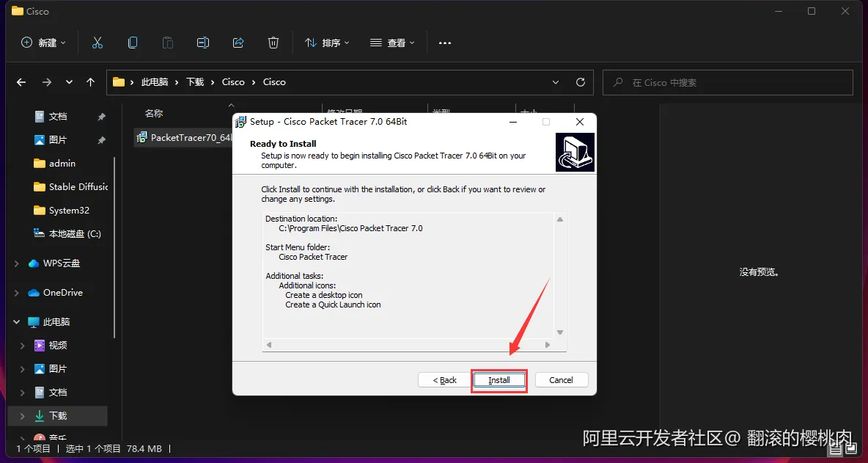Navigate forward with the right arrow

[x=46, y=82]
